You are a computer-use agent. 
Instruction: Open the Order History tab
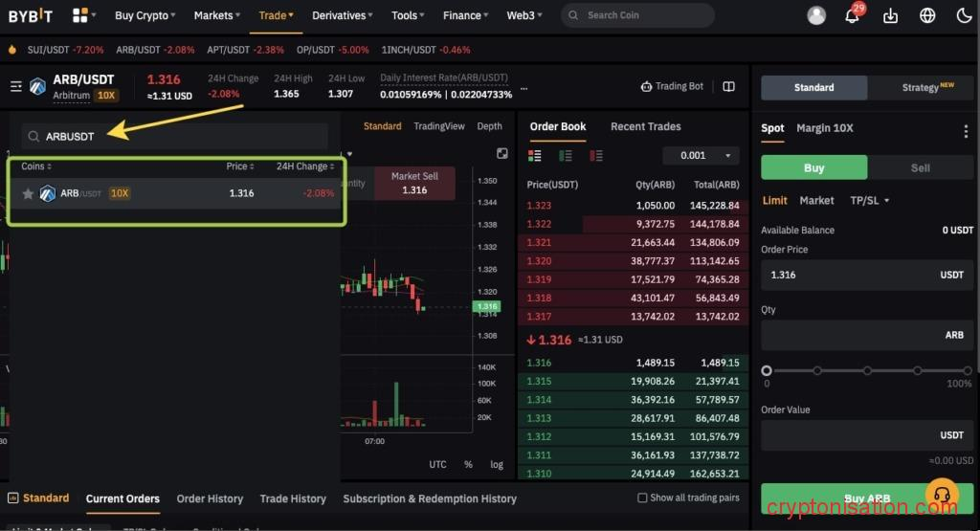click(x=210, y=498)
